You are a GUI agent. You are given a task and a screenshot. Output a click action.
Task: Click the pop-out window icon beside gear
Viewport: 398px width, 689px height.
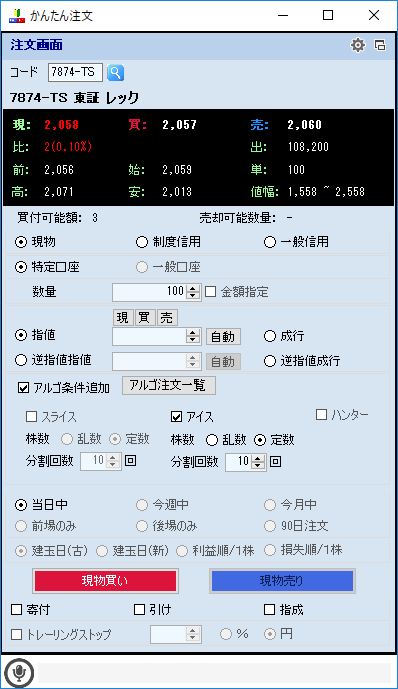(380, 45)
